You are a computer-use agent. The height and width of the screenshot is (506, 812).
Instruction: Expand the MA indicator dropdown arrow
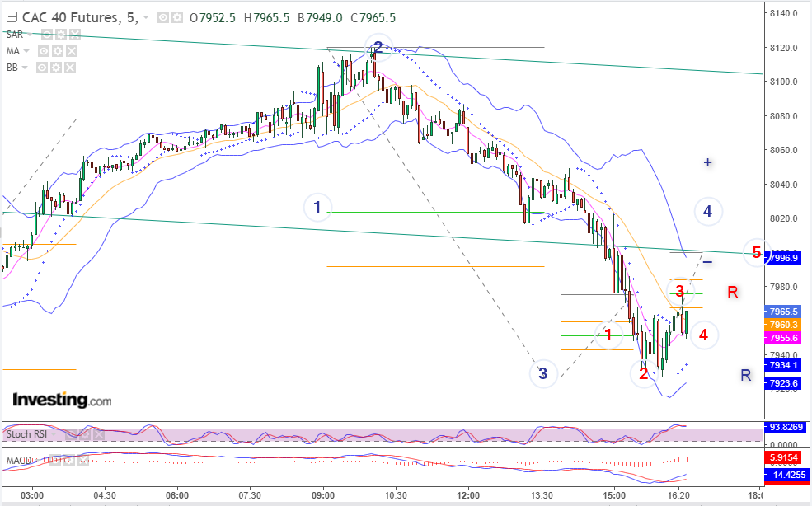click(26, 51)
